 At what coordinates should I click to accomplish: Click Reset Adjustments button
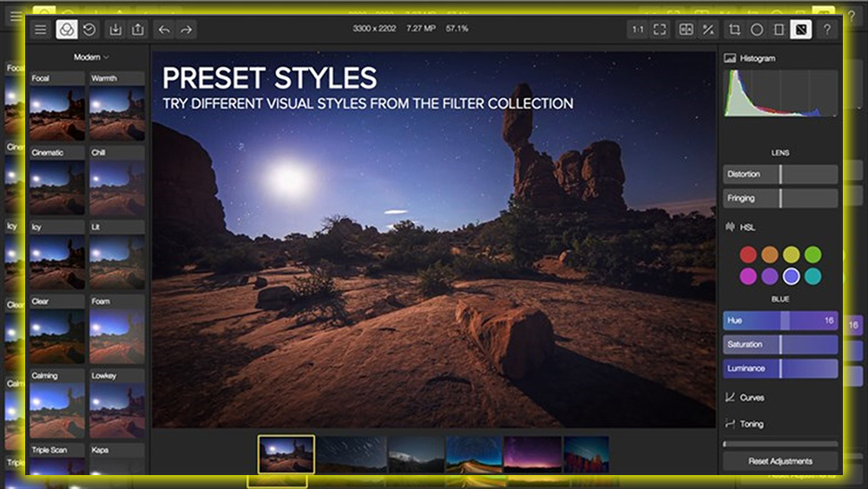tap(779, 461)
